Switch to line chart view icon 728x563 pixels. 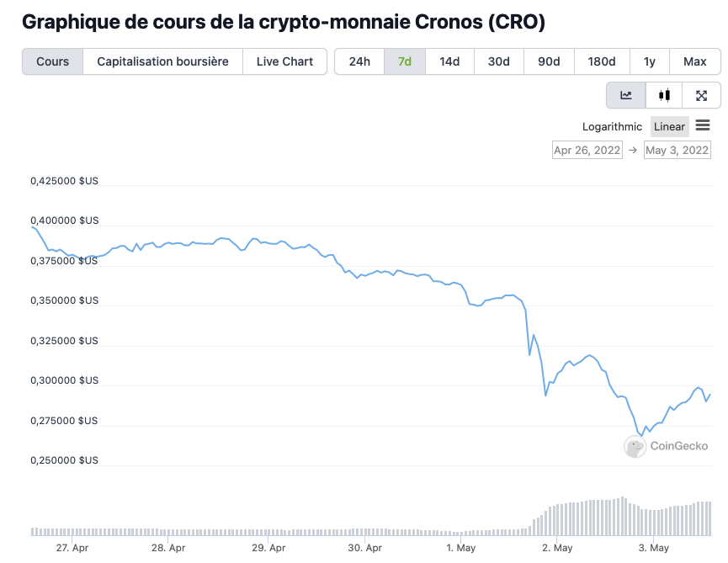pyautogui.click(x=626, y=95)
